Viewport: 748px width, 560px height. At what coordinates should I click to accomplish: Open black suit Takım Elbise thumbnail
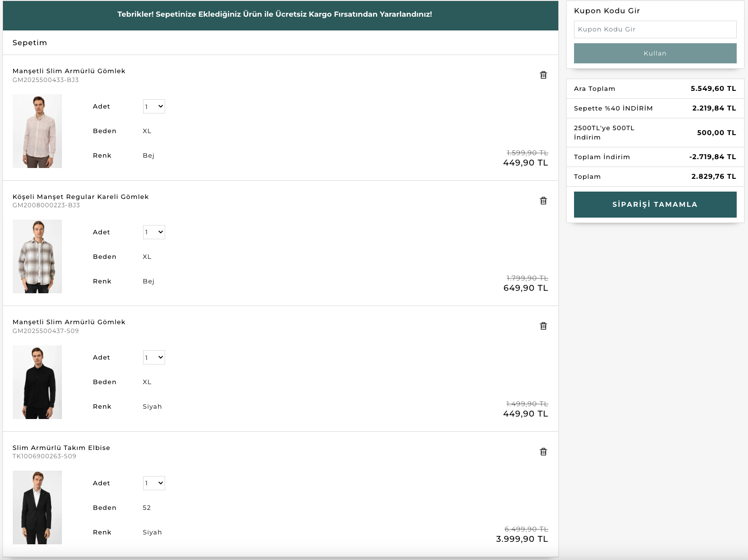pos(37,507)
